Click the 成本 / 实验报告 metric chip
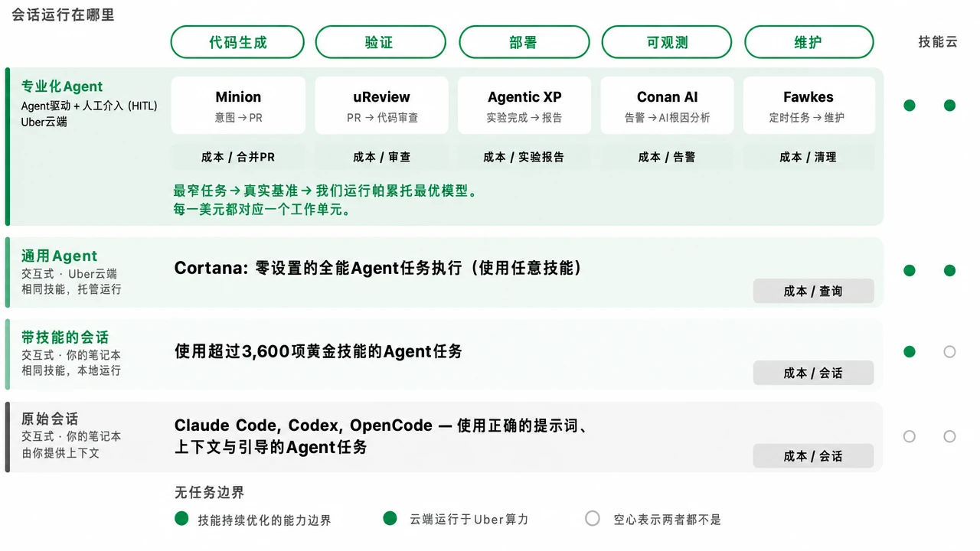980x551 pixels. [524, 157]
